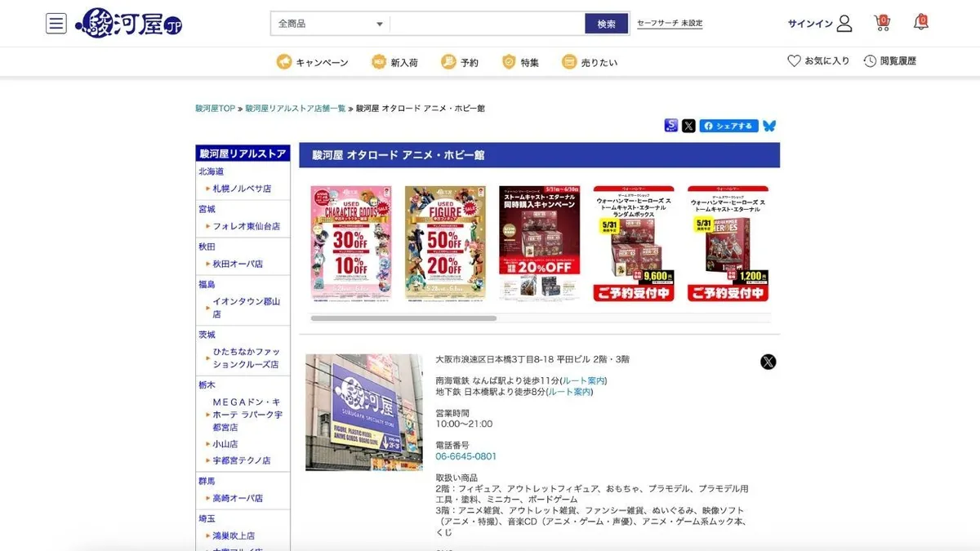Select フォレオ東仙台店 in sidebar
The height and width of the screenshot is (551, 980).
pos(247,226)
